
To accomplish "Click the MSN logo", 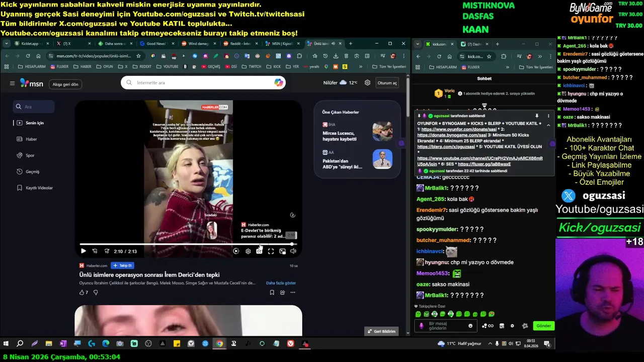I will pyautogui.click(x=32, y=83).
